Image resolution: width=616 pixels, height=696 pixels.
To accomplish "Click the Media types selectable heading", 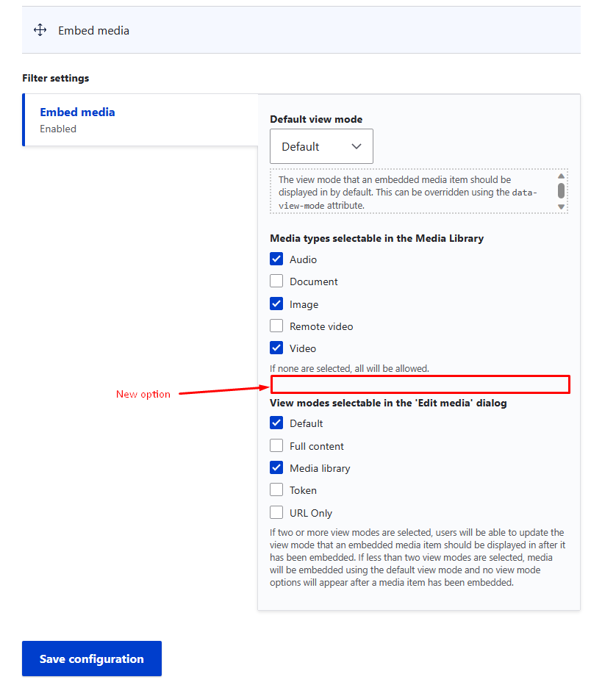I will coord(377,238).
